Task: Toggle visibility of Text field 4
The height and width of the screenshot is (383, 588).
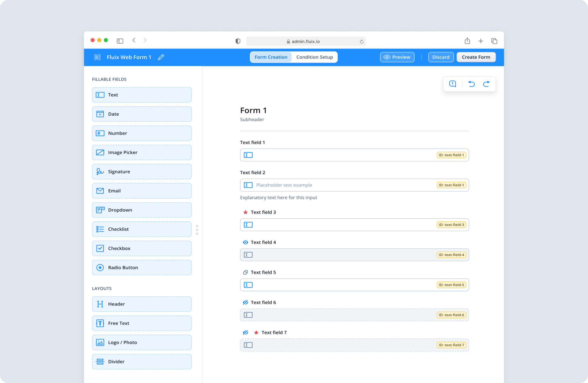Action: coord(245,242)
